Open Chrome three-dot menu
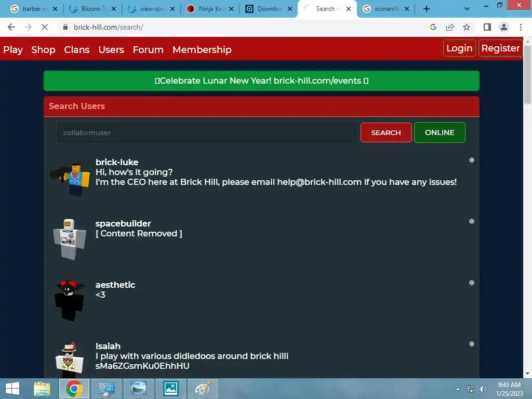532x399 pixels. click(x=521, y=27)
